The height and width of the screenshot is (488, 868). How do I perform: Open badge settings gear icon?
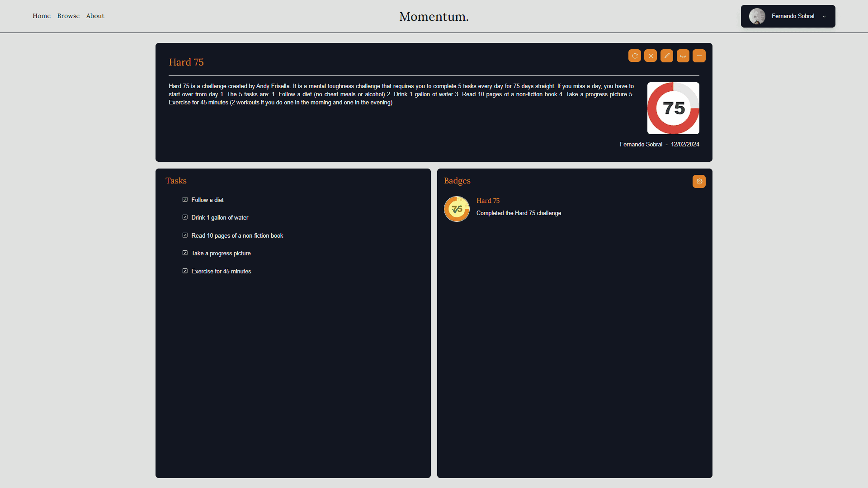[699, 181]
